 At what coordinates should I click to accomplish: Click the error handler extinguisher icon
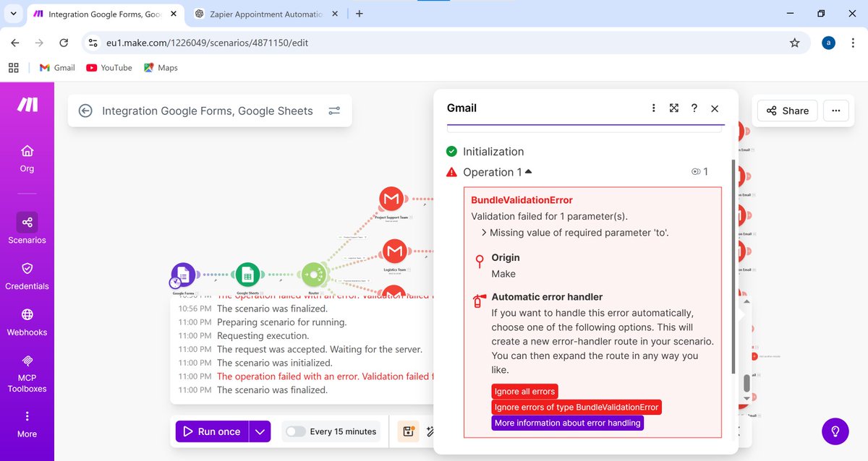coord(479,301)
